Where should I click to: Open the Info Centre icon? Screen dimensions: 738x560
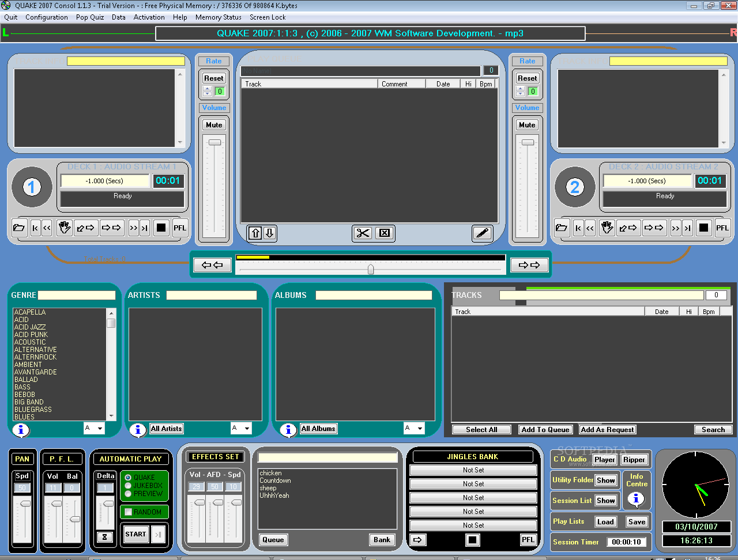pos(636,499)
